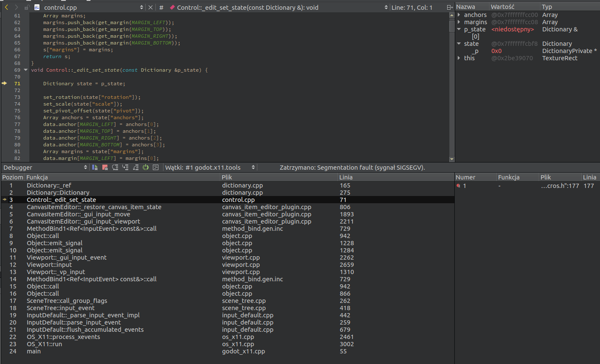Screen dimensions: 600x364
Task: Select the [0] child of p_state
Action: tap(476, 36)
